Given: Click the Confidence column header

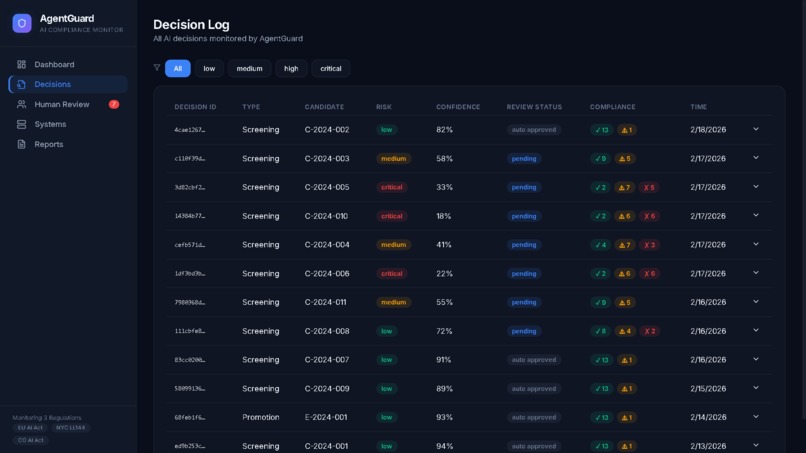Looking at the screenshot, I should coord(458,107).
